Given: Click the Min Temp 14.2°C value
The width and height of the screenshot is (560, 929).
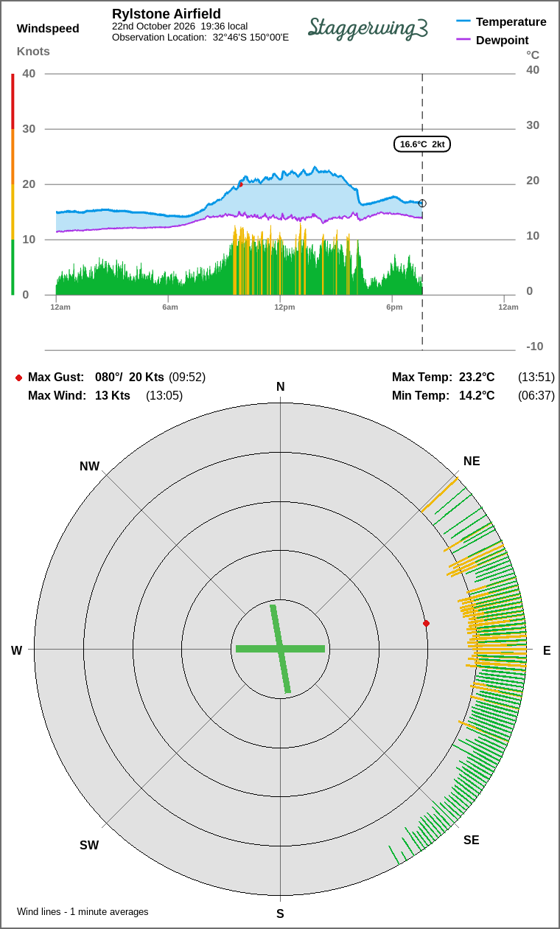Looking at the screenshot, I should pos(477,396).
